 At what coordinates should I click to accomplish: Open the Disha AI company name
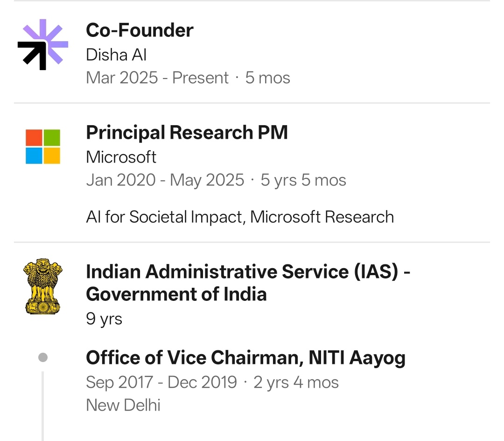point(116,55)
